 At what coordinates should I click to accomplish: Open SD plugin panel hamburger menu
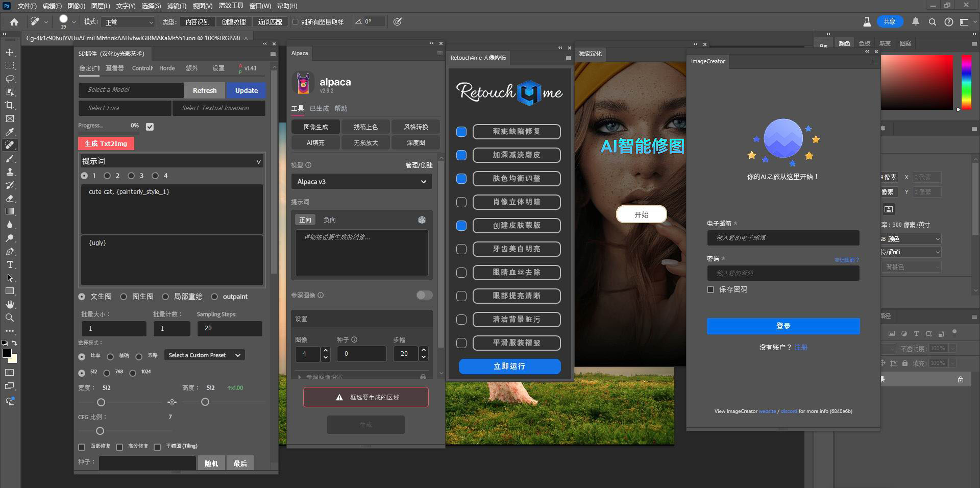(x=273, y=54)
